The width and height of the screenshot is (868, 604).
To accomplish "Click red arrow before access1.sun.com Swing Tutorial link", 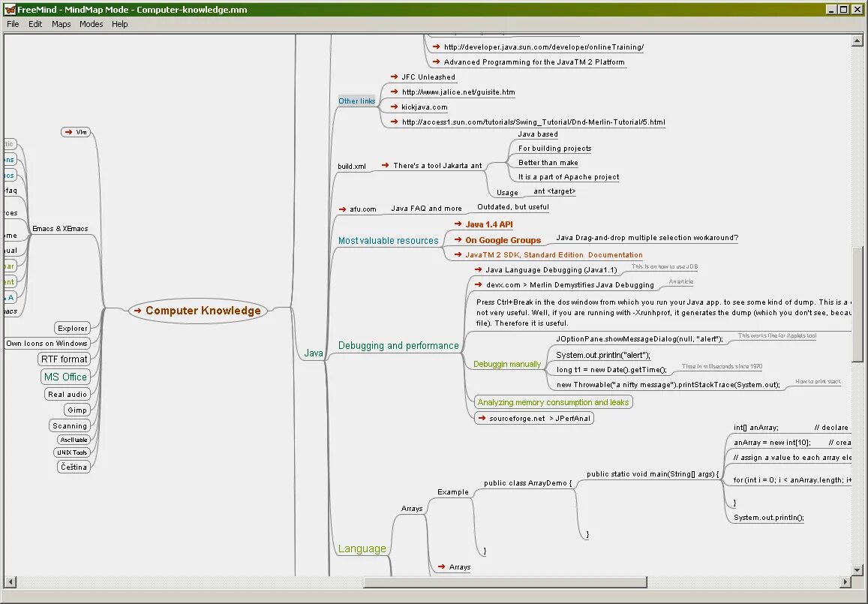I will 394,122.
